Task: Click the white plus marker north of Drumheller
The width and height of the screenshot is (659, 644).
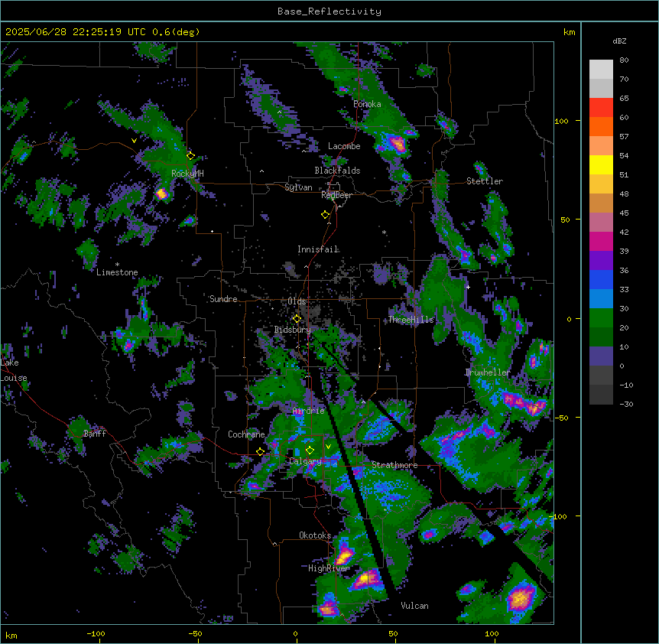Action: (x=468, y=287)
